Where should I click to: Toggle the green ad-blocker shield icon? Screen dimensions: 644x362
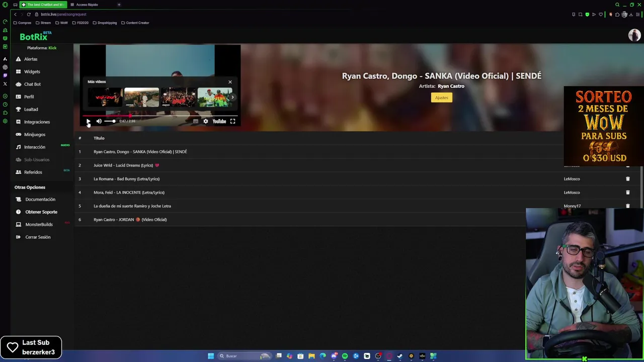587,14
